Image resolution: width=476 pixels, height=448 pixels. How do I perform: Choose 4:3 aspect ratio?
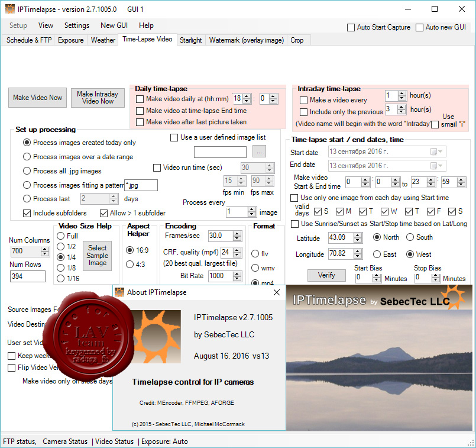(130, 265)
